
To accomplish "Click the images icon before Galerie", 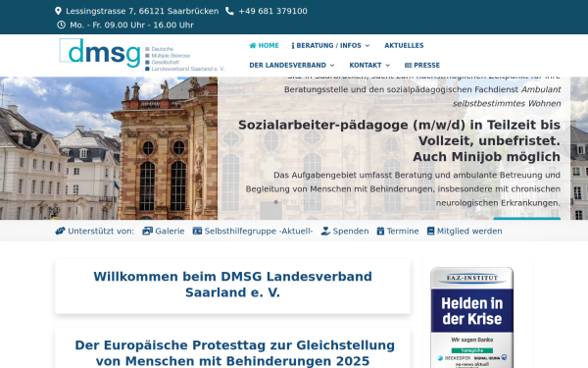I will pos(147,231).
